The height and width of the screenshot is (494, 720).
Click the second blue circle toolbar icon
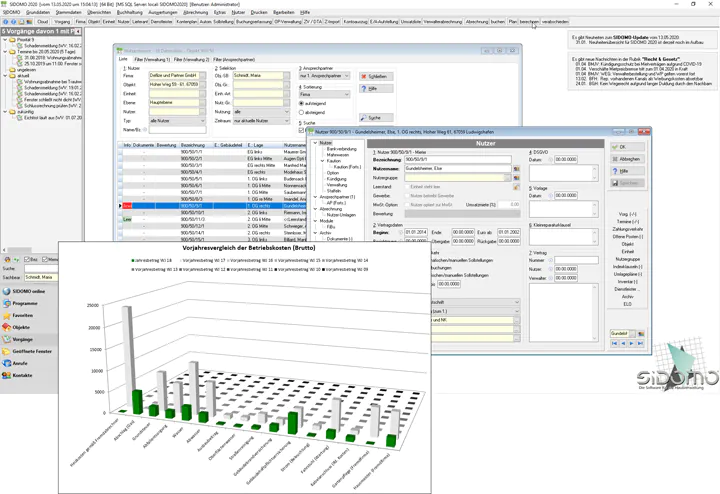point(13,22)
